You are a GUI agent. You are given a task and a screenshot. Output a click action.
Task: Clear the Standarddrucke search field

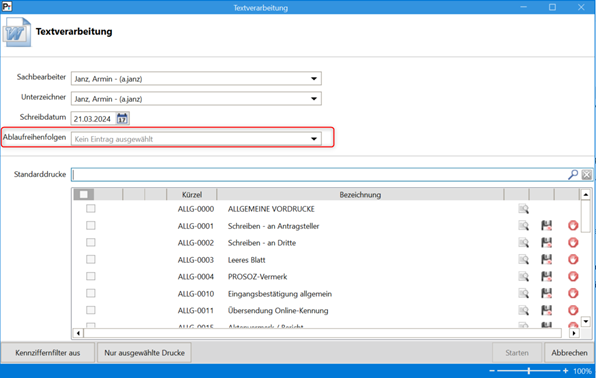[586, 175]
